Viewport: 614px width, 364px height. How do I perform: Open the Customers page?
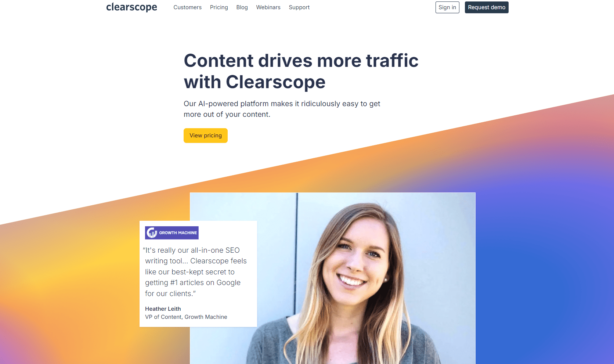[x=187, y=7]
